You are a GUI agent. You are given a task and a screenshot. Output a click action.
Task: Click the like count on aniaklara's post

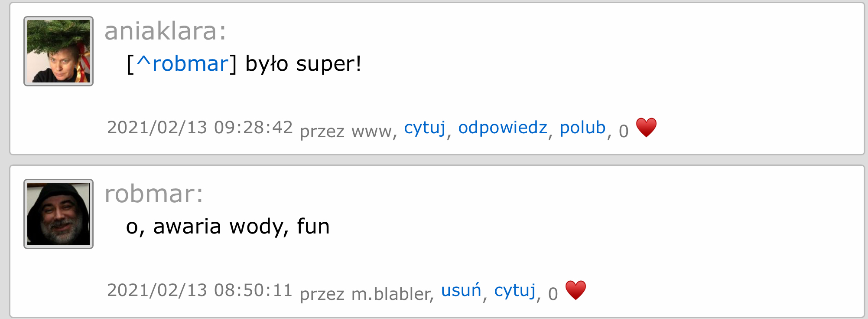pos(624,131)
